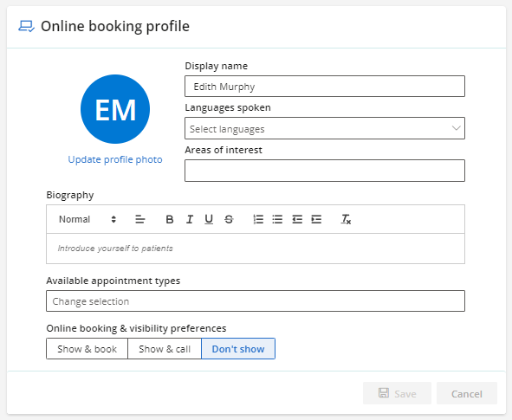
Task: Decrease indent in the biography editor
Action: tap(297, 219)
